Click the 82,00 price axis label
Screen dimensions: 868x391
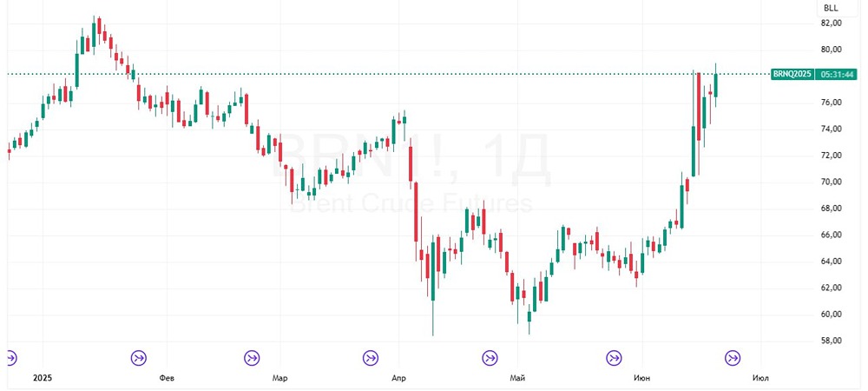click(x=832, y=23)
